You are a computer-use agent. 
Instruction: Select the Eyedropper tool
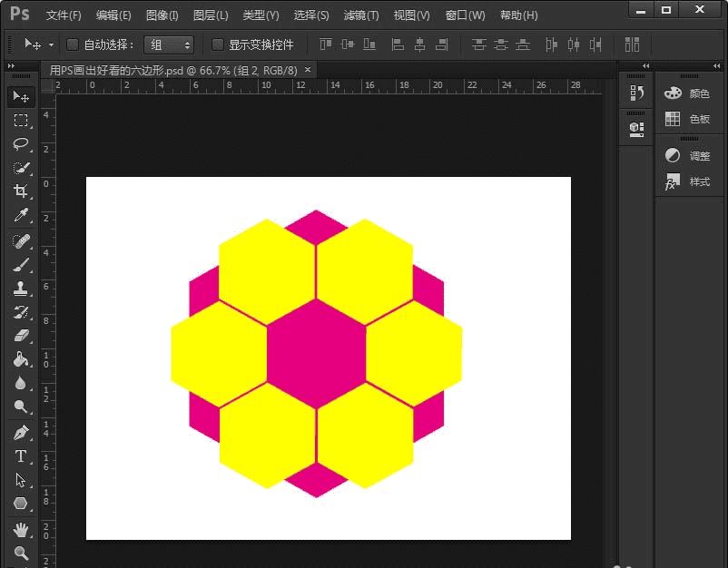click(21, 216)
